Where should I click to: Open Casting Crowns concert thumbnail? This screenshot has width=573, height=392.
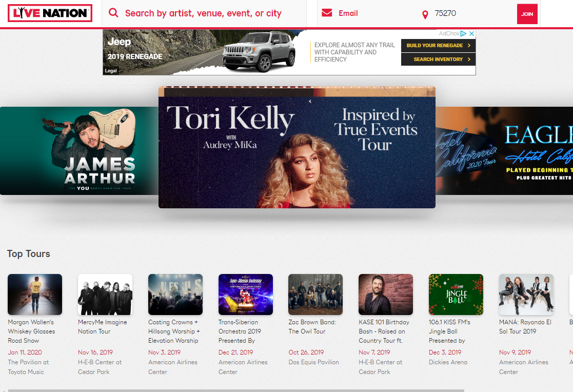coord(175,295)
